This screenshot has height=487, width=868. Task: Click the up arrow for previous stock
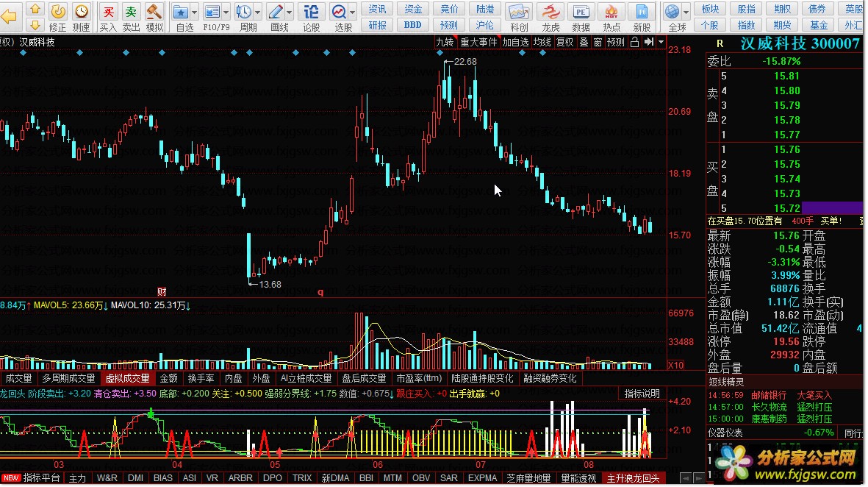click(35, 8)
